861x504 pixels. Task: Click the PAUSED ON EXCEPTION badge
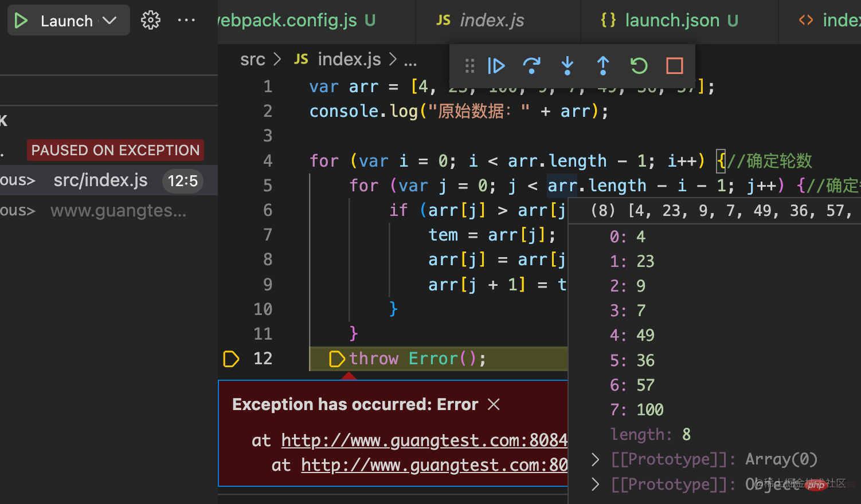(115, 151)
